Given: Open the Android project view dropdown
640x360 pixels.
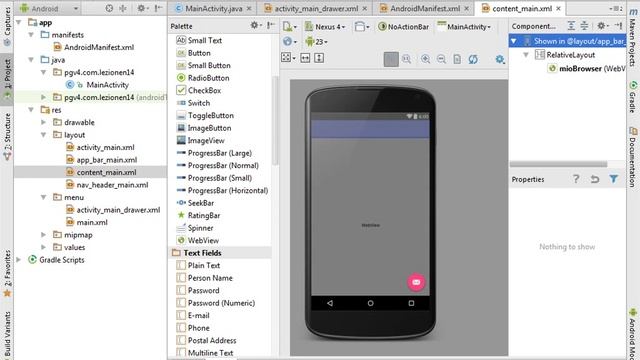Looking at the screenshot, I should pyautogui.click(x=49, y=8).
